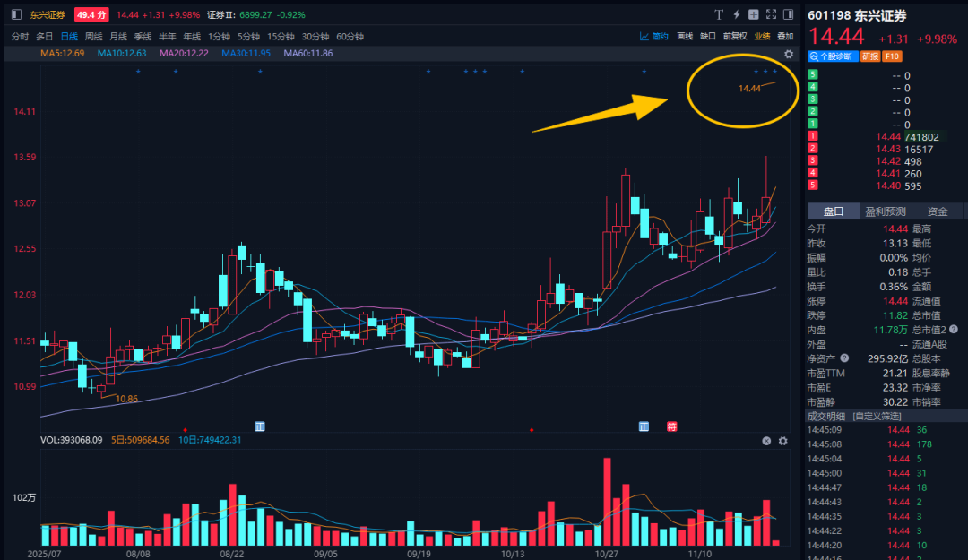Viewport: 968px width, 560px height.
Task: Click the MA20:12.22 indicator label
Action: (184, 53)
